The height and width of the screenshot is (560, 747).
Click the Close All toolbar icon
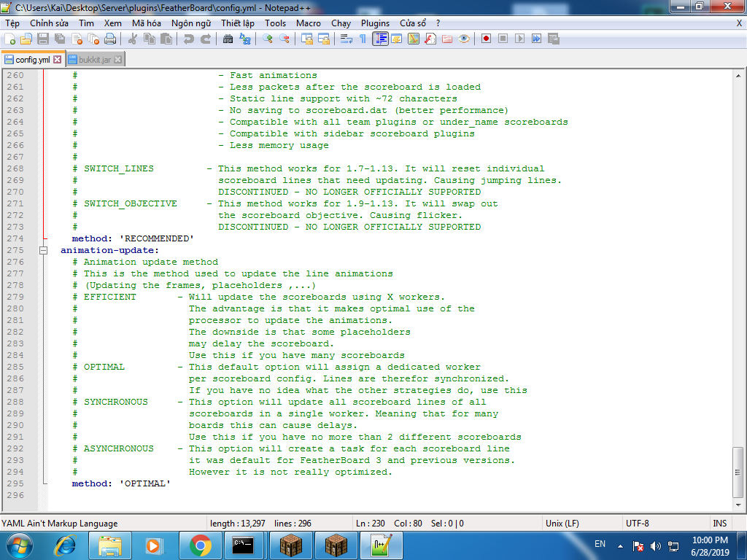(94, 39)
